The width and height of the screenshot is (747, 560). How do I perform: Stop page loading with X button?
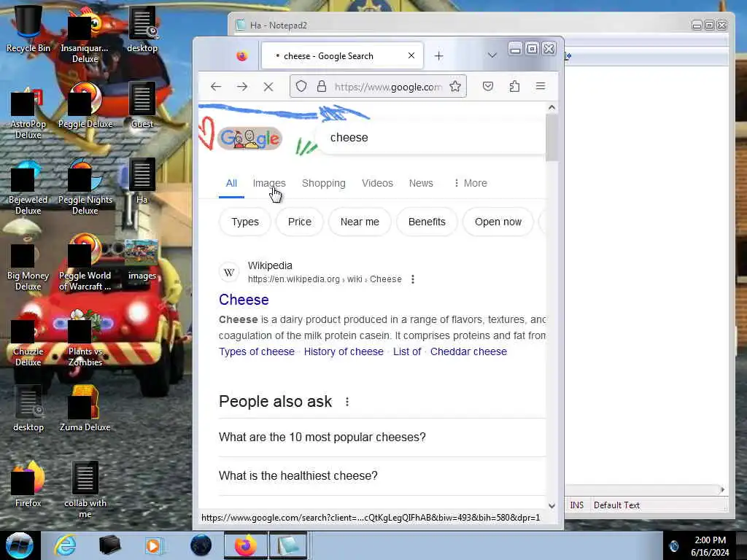coord(268,87)
